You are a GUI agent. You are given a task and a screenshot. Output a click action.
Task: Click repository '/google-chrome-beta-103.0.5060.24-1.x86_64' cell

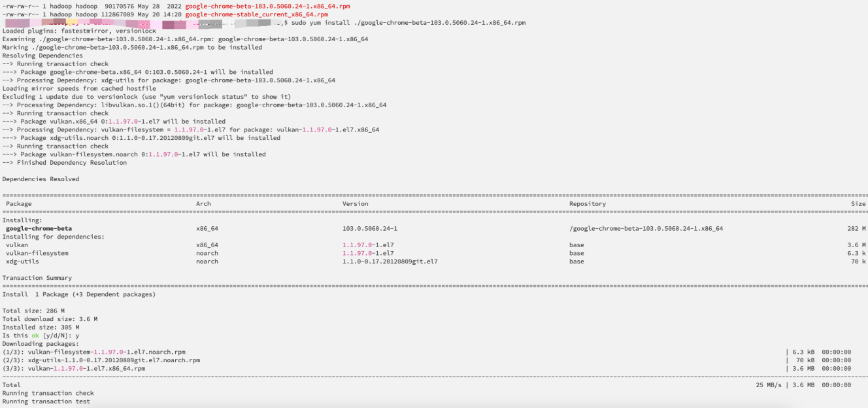[646, 229]
